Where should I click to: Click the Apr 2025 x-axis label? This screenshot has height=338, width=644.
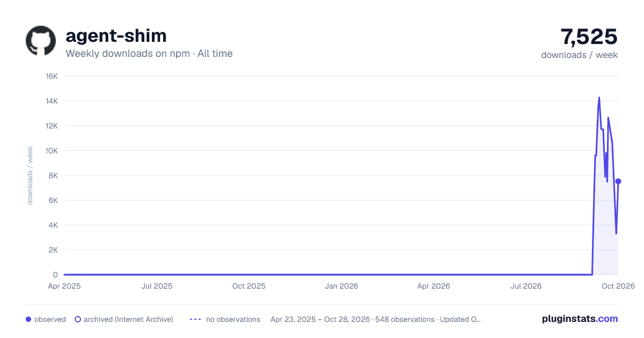(64, 286)
